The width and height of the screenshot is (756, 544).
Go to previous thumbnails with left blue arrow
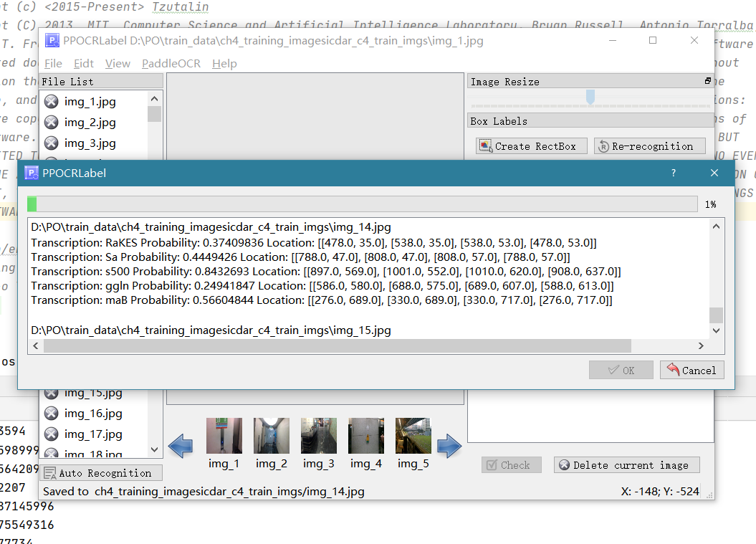pos(181,446)
